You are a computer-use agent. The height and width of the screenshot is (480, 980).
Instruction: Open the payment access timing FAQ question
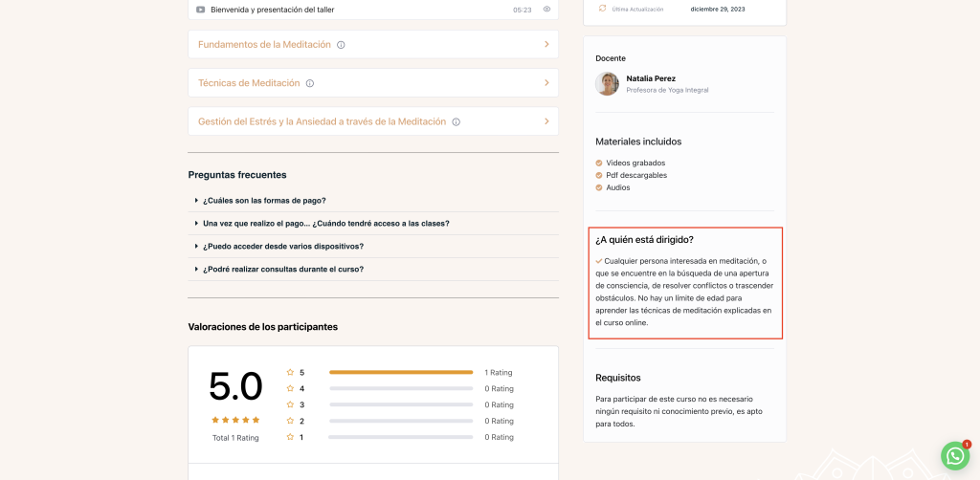(x=325, y=224)
